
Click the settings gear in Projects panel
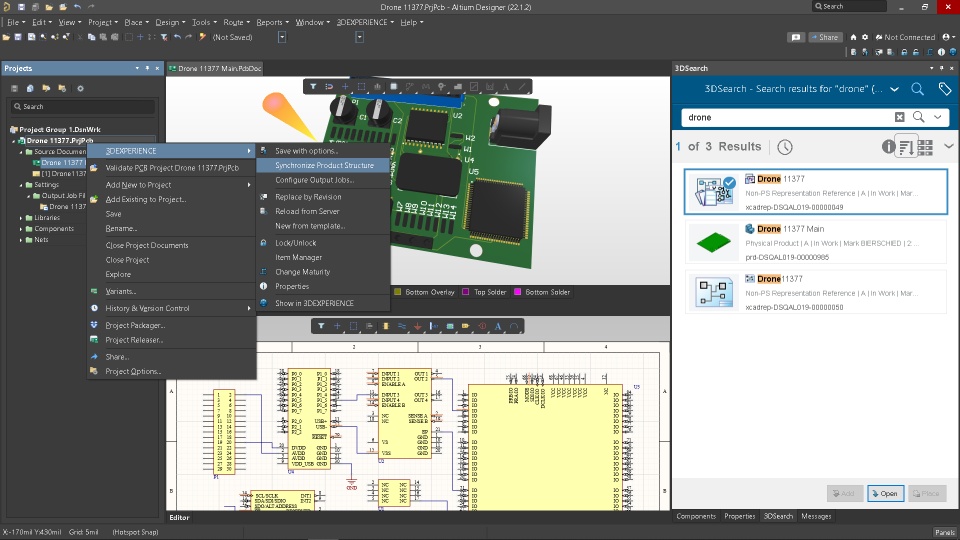(x=80, y=88)
